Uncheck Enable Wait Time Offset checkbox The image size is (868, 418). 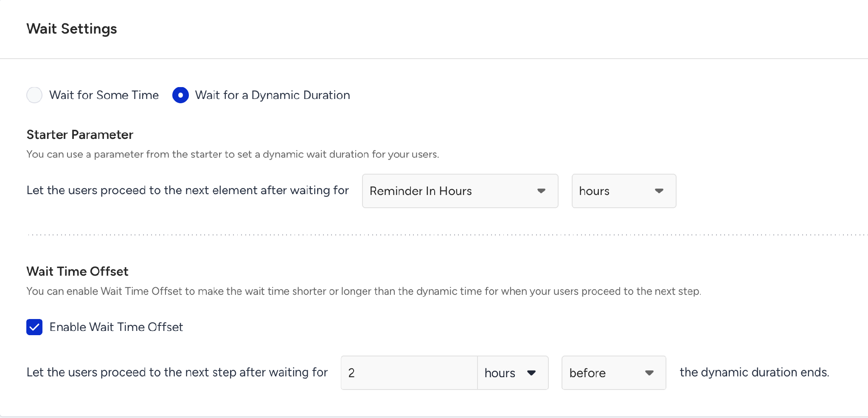point(34,327)
